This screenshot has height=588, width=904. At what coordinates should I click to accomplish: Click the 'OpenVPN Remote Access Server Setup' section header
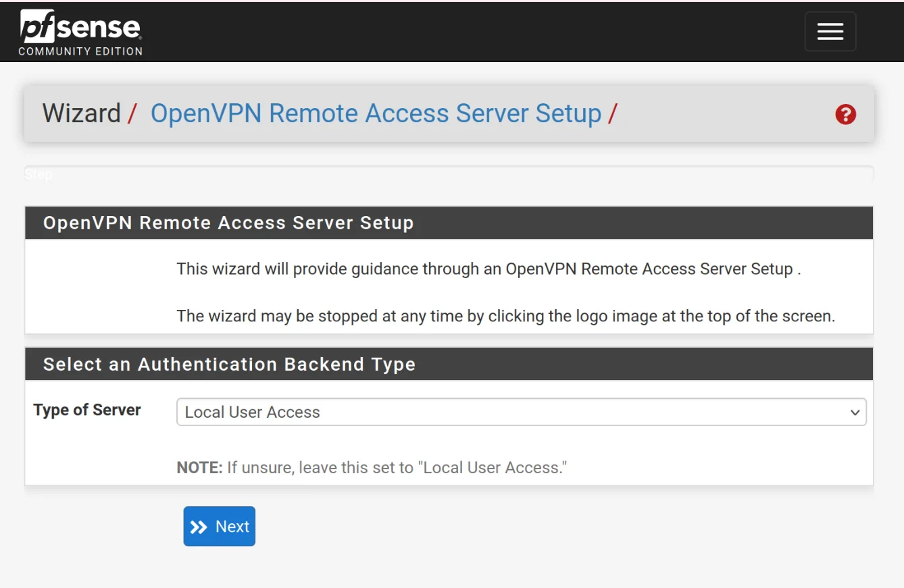228,223
